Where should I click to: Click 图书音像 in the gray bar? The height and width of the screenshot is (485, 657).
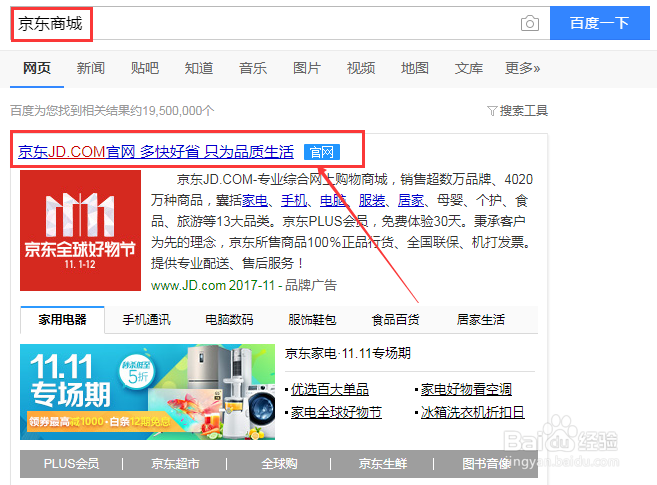pos(486,464)
